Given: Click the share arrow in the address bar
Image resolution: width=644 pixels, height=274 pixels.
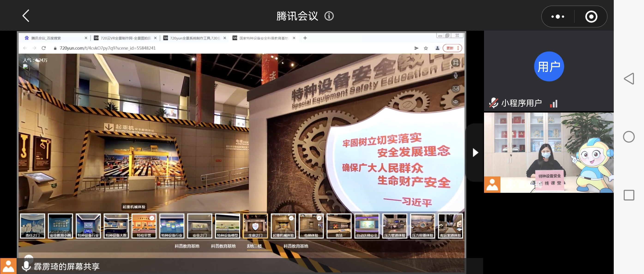Looking at the screenshot, I should pos(416,48).
